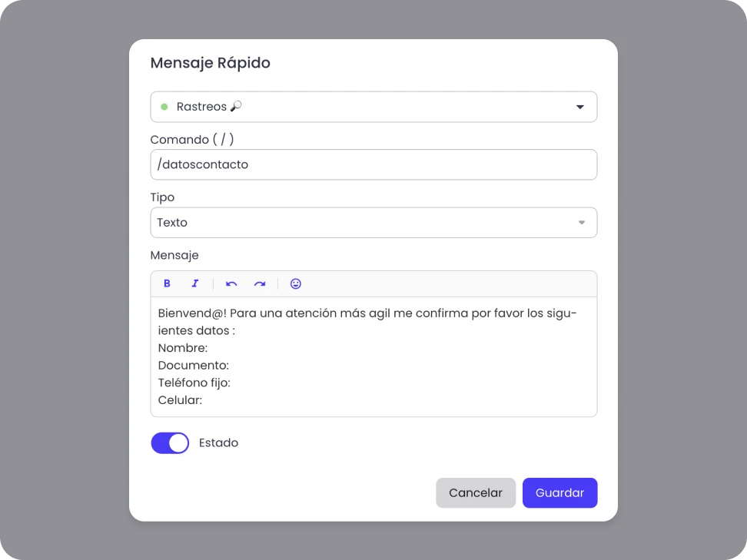This screenshot has height=560, width=747.
Task: Click the chevron arrow on the Rastreos field
Action: click(x=580, y=108)
